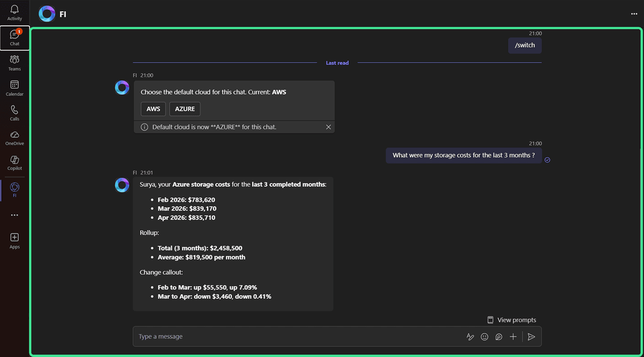Image resolution: width=644 pixels, height=357 pixels.
Task: Show more apps ellipsis in sidebar
Action: (14, 215)
